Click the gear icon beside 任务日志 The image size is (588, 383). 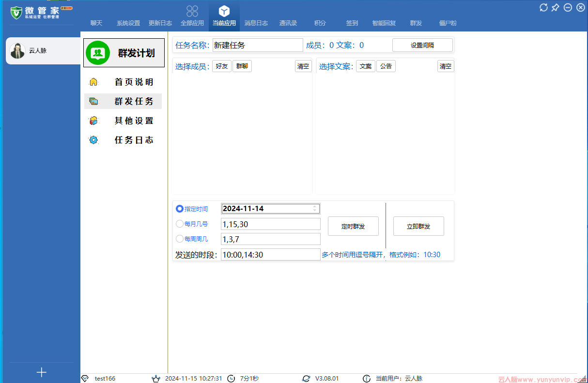click(93, 140)
